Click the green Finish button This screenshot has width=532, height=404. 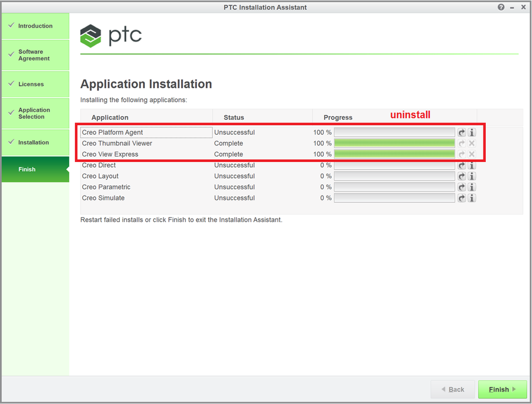pyautogui.click(x=502, y=390)
